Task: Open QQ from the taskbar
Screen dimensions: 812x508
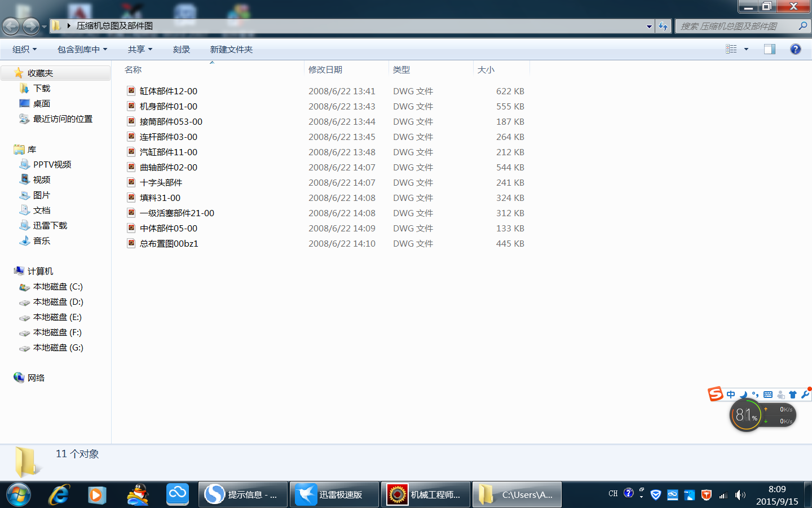Action: 137,494
